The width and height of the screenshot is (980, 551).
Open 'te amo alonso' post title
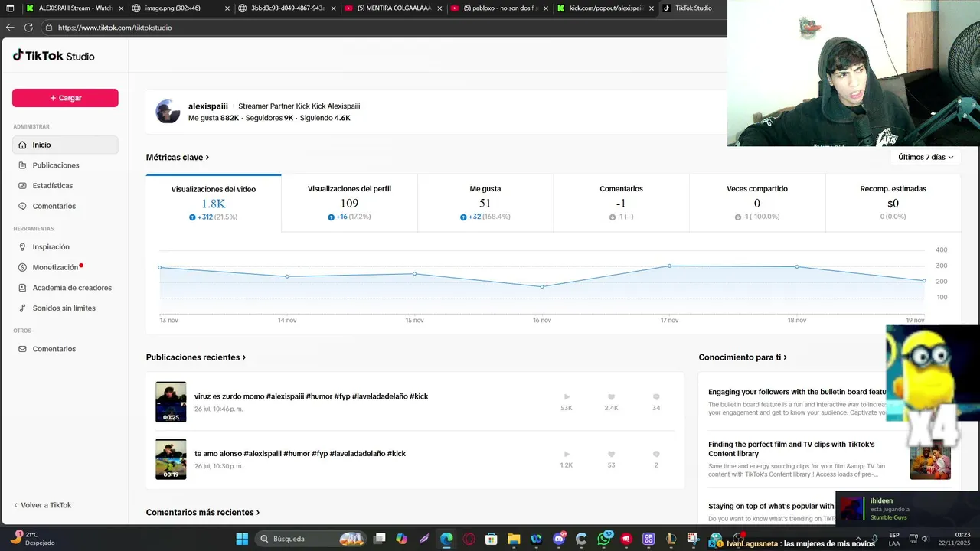(x=300, y=454)
